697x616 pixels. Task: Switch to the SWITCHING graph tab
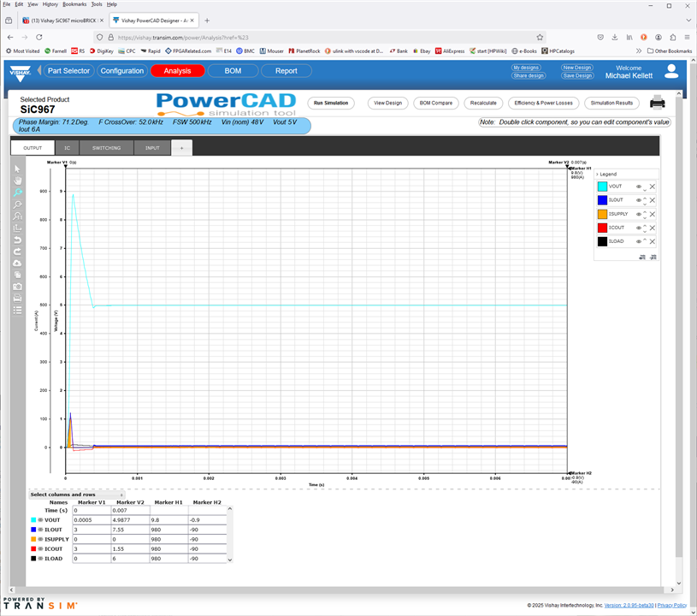click(x=106, y=148)
